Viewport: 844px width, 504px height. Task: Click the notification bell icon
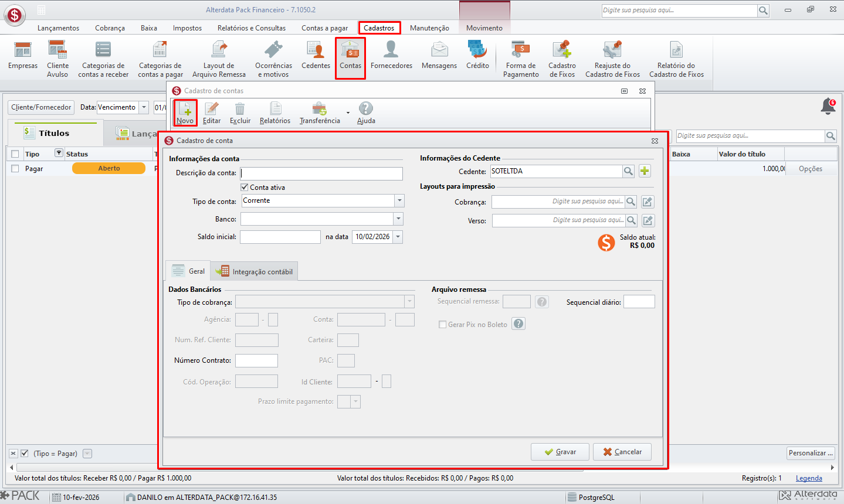828,107
